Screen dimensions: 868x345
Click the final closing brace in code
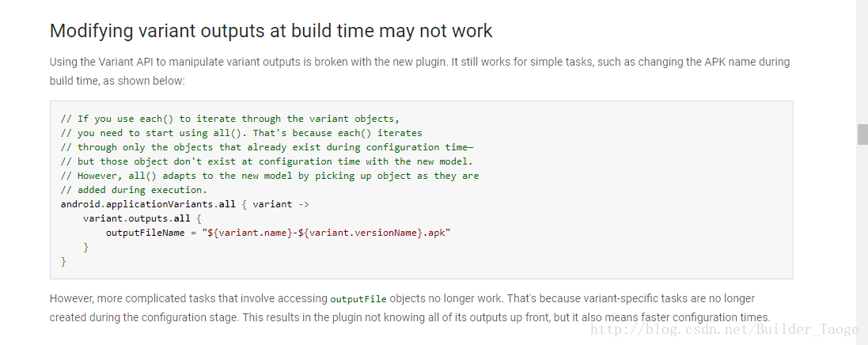[x=63, y=262]
